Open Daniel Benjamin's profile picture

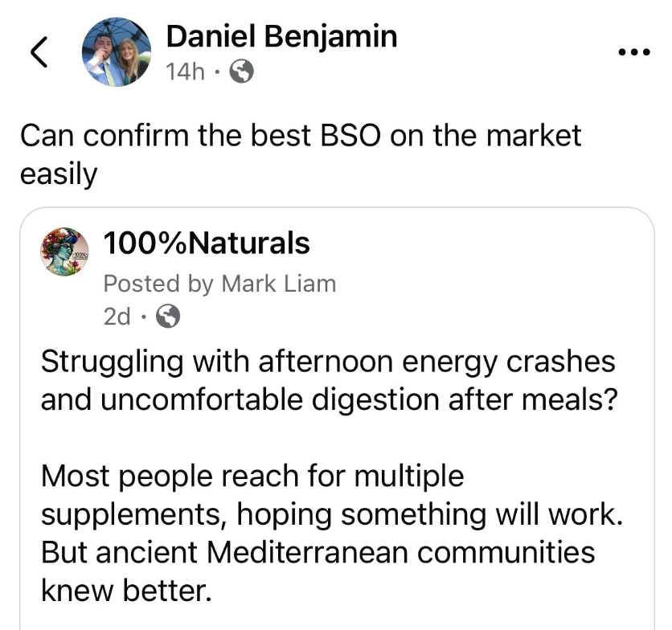(117, 53)
